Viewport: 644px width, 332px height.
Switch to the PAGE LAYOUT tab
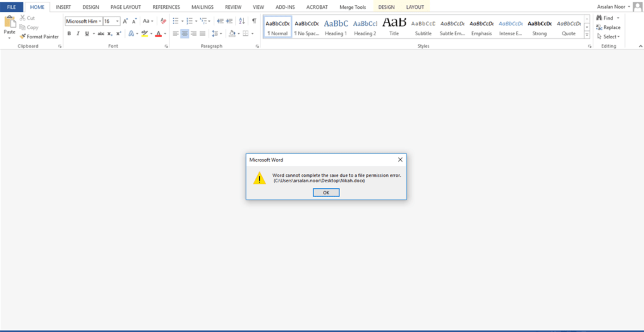click(x=125, y=7)
